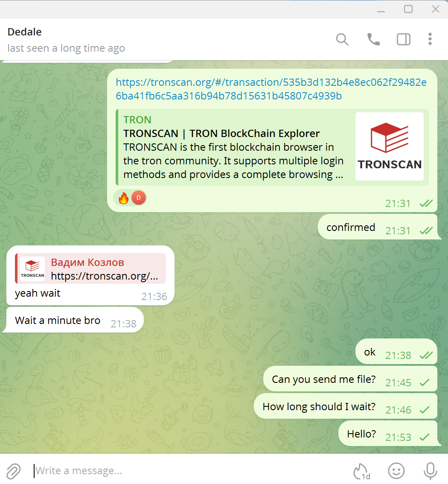Jump to quoted reply from Вадим Козлов
448x484 pixels.
pos(90,268)
